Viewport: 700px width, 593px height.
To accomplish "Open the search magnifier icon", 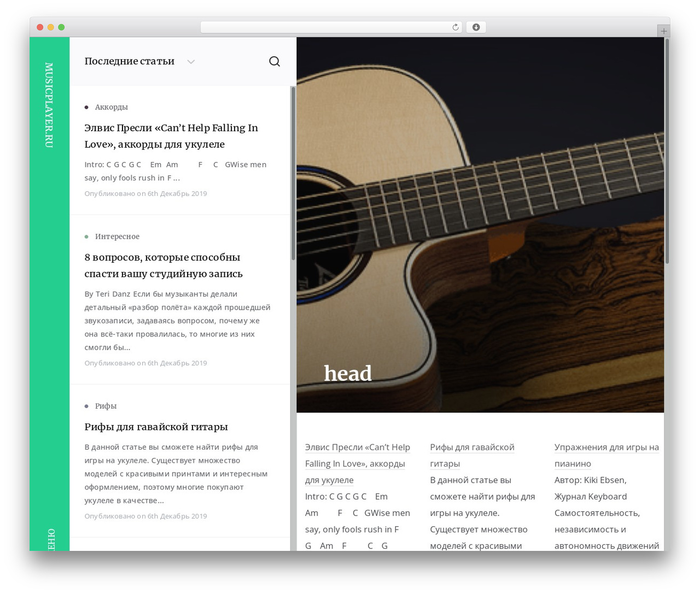I will [x=275, y=61].
